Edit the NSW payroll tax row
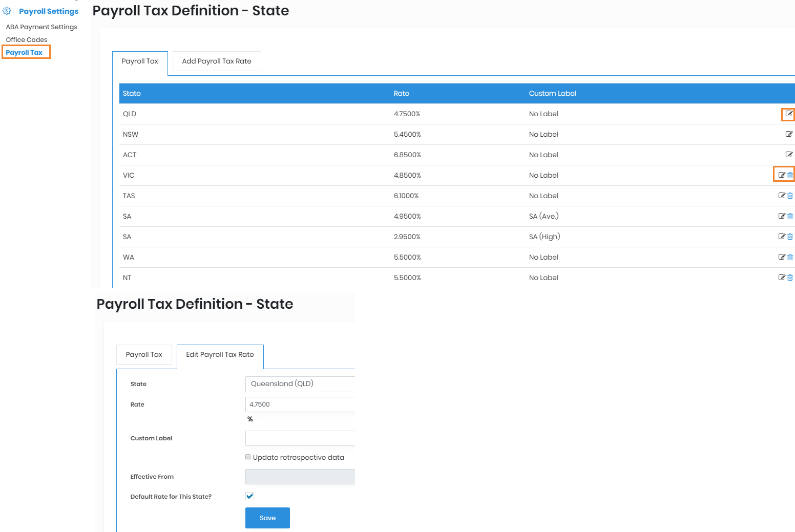Screen dimensions: 795x532 789,134
